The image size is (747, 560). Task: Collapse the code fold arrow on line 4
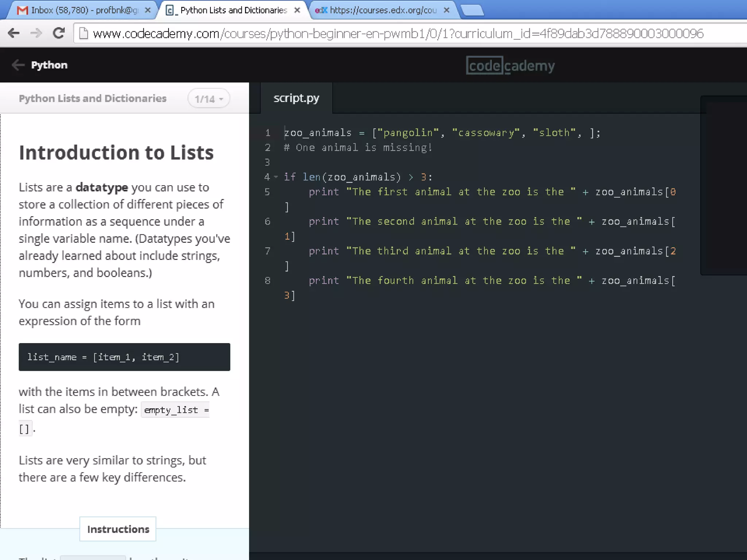pos(276,177)
